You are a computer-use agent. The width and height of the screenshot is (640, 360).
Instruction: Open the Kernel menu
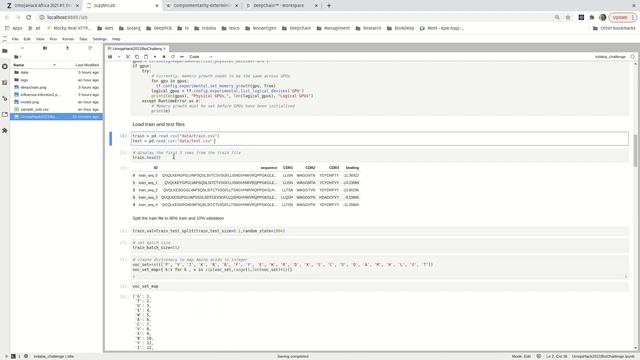pyautogui.click(x=68, y=39)
